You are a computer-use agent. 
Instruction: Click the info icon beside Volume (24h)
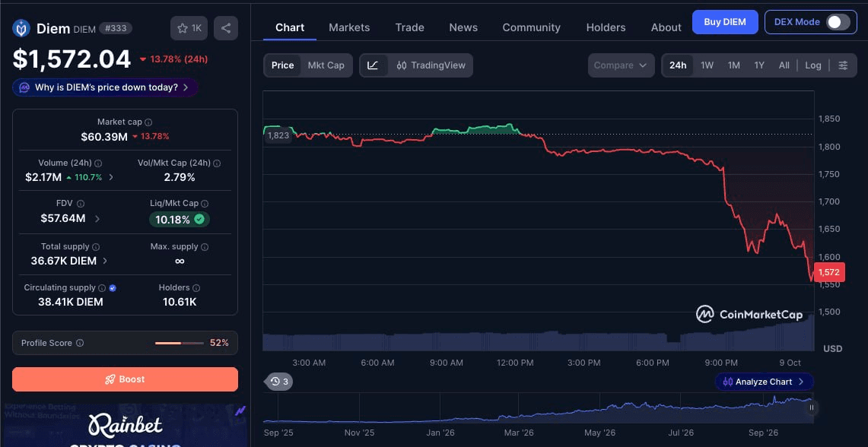point(99,163)
